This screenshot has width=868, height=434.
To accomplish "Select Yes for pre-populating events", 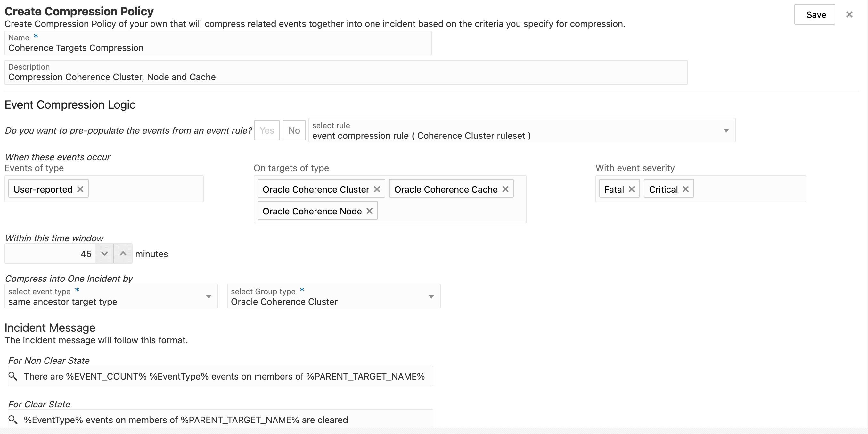I will 267,130.
